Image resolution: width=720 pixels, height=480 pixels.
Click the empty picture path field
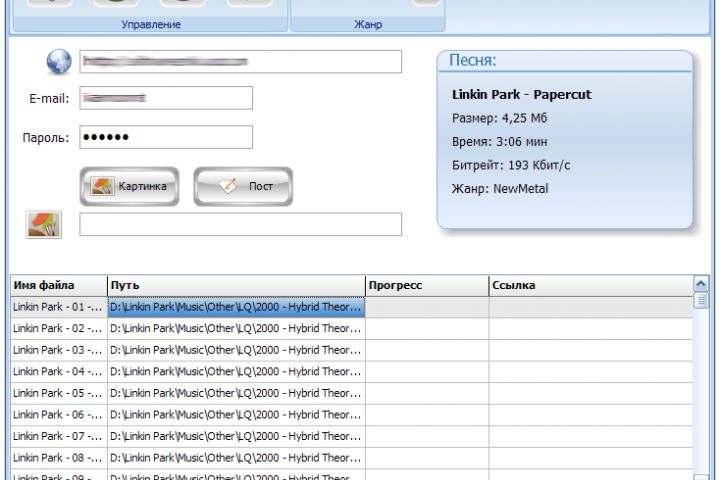[240, 224]
